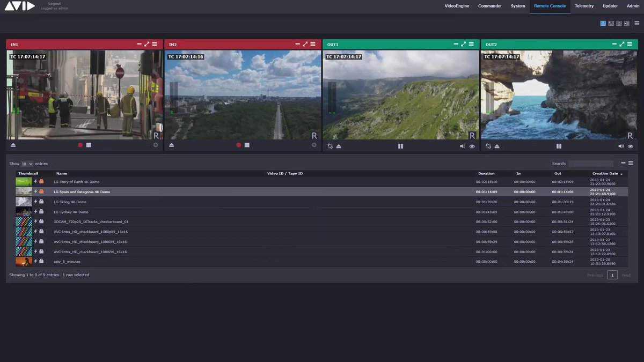Open the VideoEngine tab
644x362 pixels.
pos(457,6)
